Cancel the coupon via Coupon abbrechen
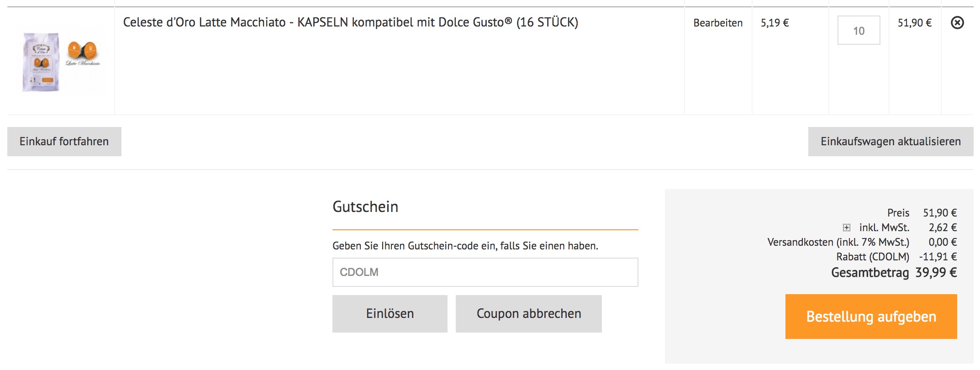 tap(528, 314)
